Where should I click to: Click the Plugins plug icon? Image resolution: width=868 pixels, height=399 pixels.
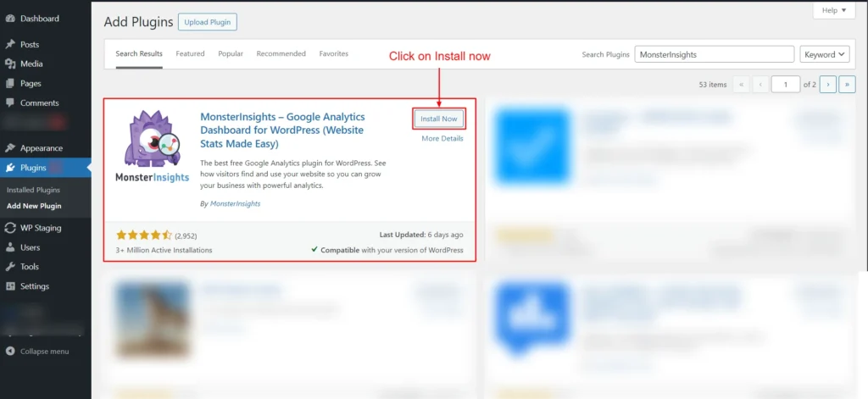(10, 168)
